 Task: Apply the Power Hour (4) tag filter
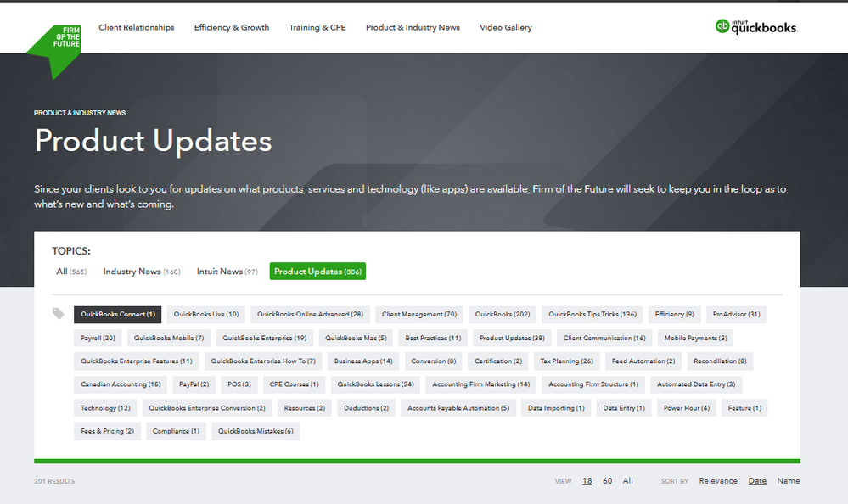tap(687, 408)
